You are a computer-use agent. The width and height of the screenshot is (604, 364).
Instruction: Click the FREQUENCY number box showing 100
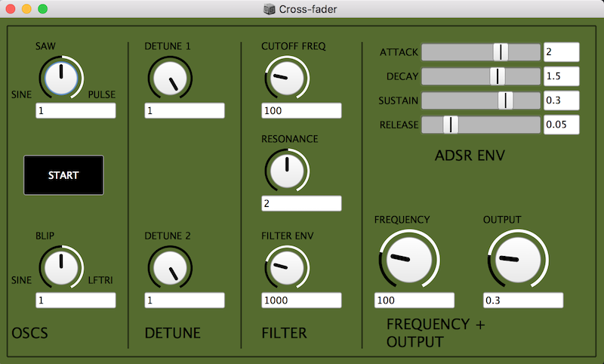tap(414, 300)
